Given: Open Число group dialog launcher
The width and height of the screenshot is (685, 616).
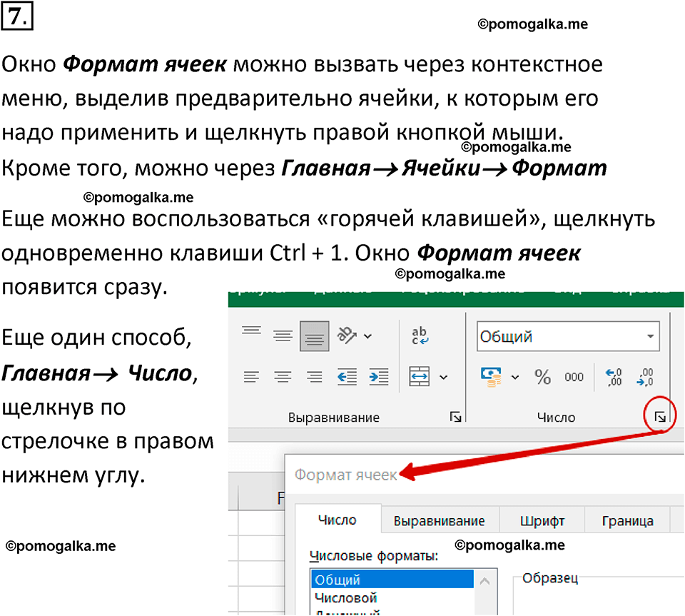Looking at the screenshot, I should 660,418.
